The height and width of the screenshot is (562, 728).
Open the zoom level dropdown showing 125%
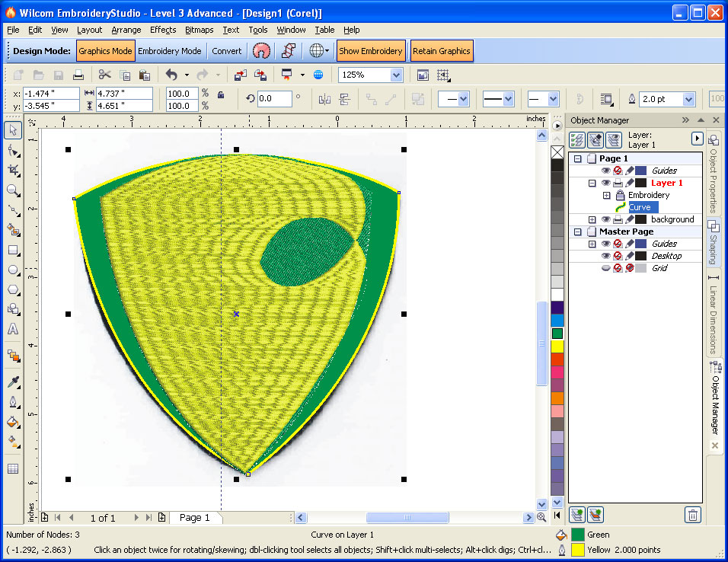point(396,75)
